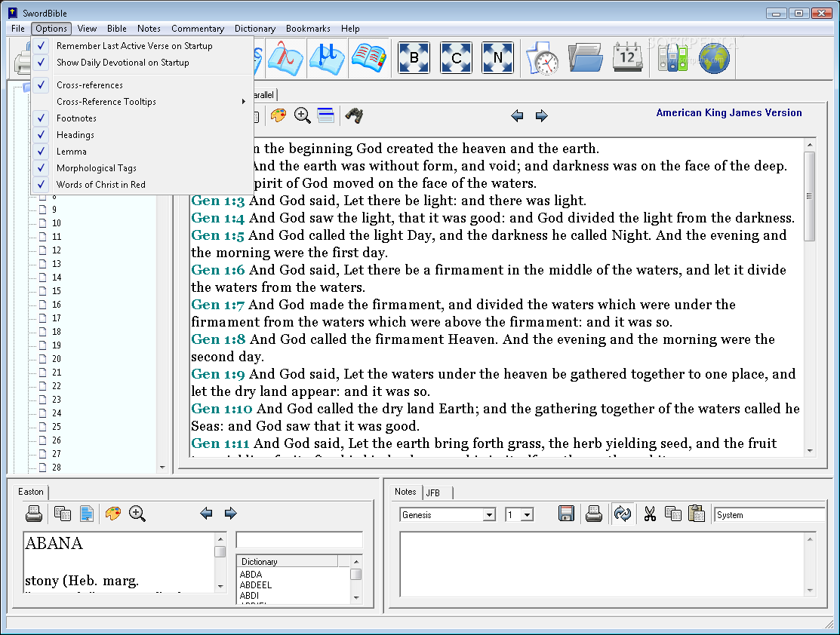Screen dimensions: 840x635
Task: Open the calendar 12 devotional icon
Action: click(627, 57)
